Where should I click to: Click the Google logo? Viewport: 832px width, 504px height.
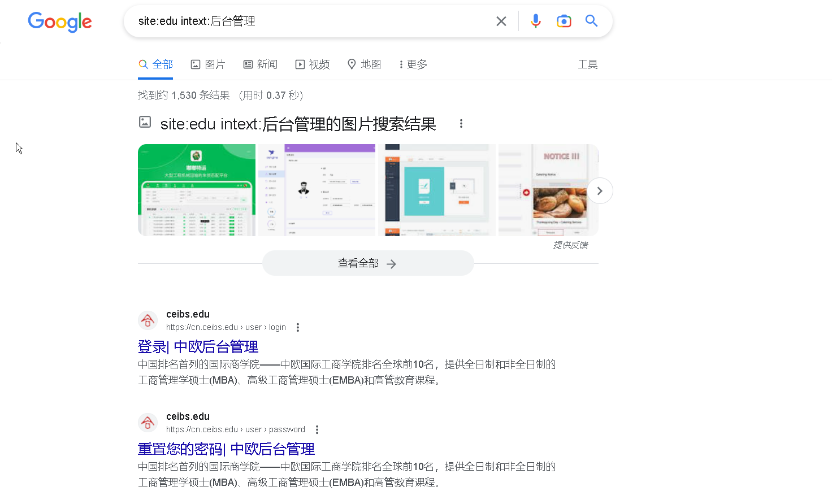[60, 22]
